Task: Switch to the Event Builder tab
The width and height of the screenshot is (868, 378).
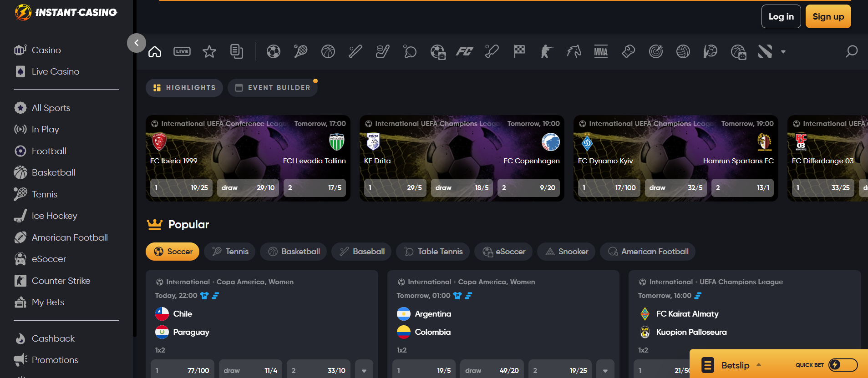Action: [x=273, y=88]
